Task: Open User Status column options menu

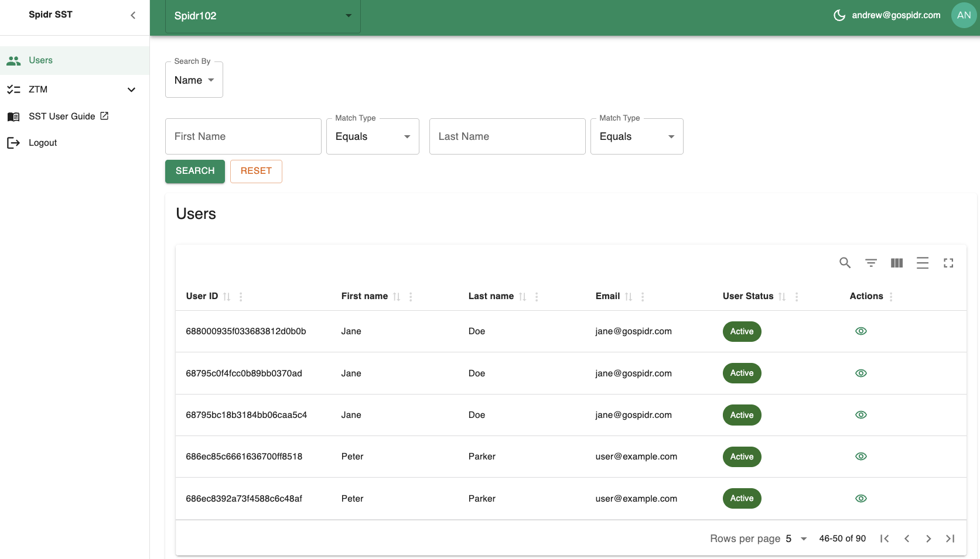Action: point(797,297)
